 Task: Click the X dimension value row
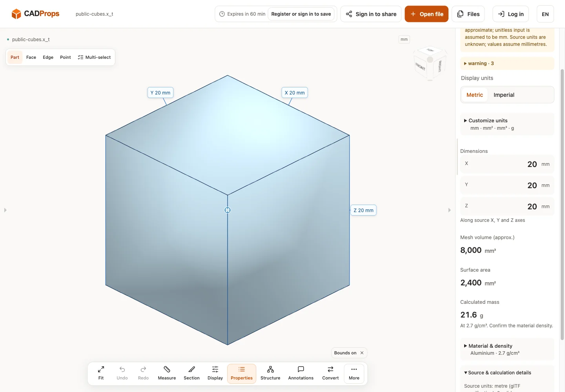tap(507, 164)
